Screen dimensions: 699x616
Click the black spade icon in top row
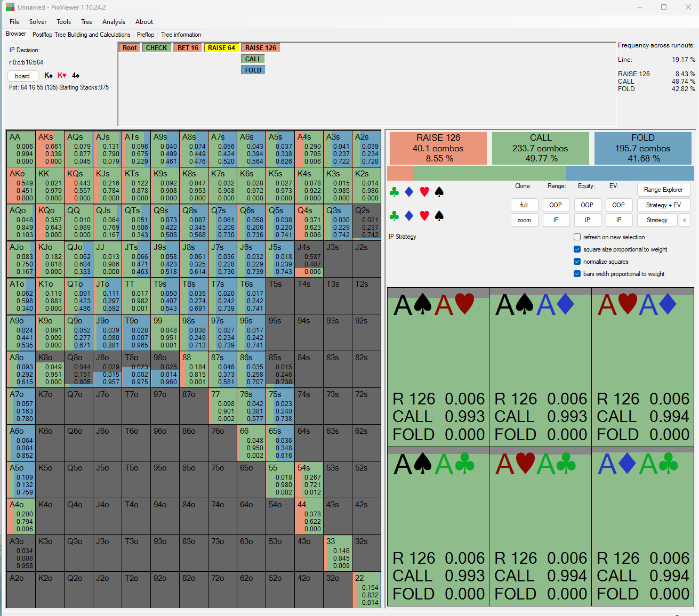439,192
